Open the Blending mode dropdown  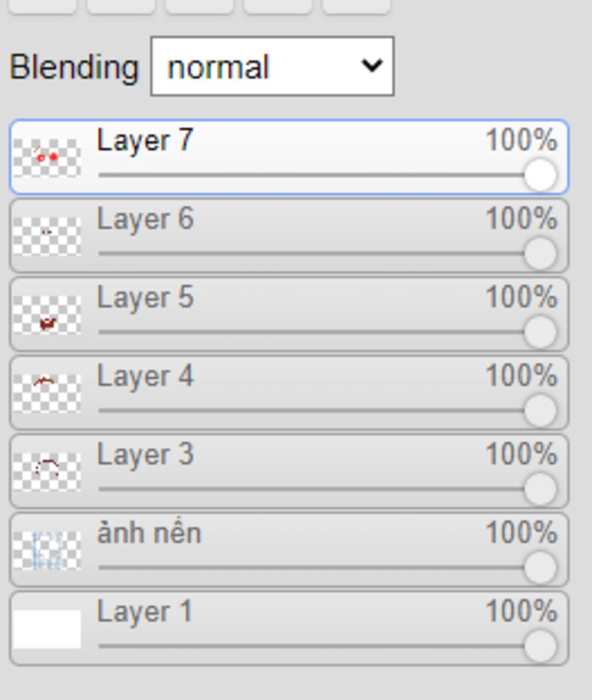(x=272, y=67)
